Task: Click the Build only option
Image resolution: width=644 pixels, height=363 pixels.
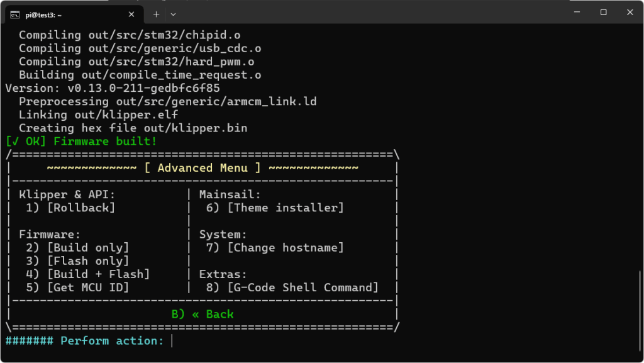Action: (88, 248)
